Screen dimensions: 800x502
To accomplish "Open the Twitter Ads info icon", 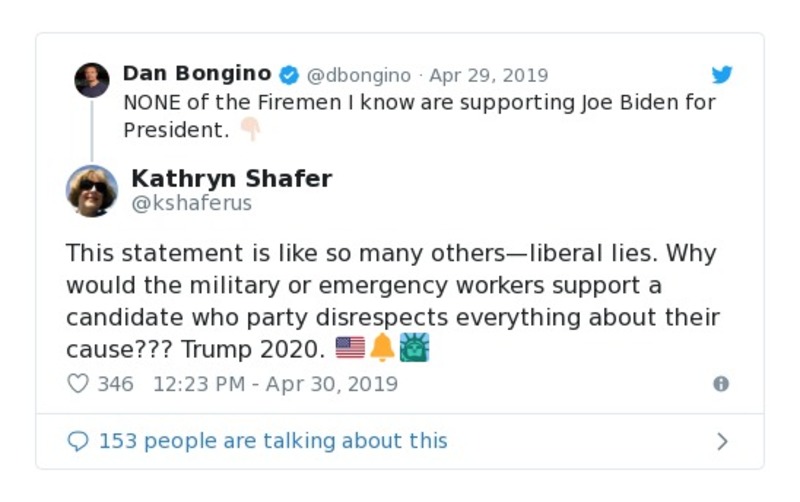I will pyautogui.click(x=721, y=384).
